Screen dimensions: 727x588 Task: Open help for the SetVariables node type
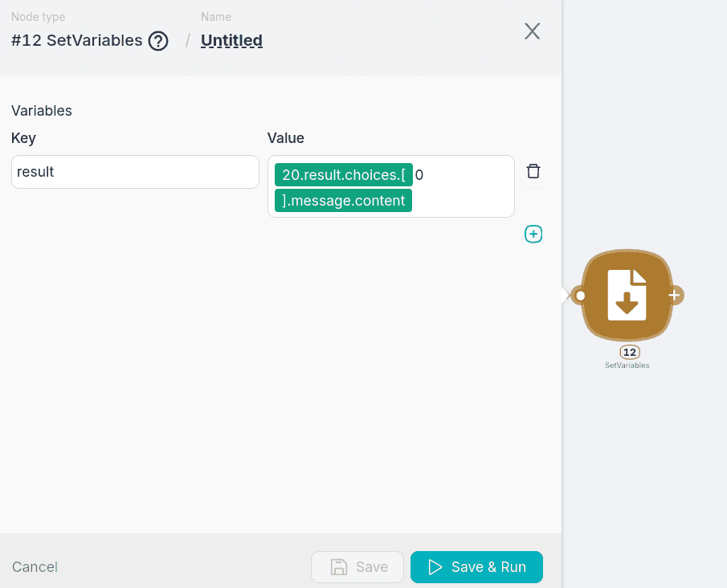(x=158, y=40)
